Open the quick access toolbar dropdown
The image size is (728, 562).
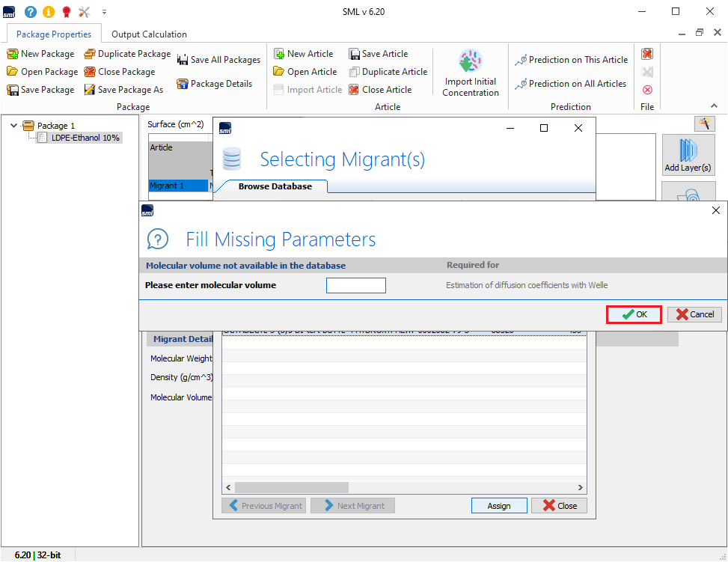click(x=104, y=12)
